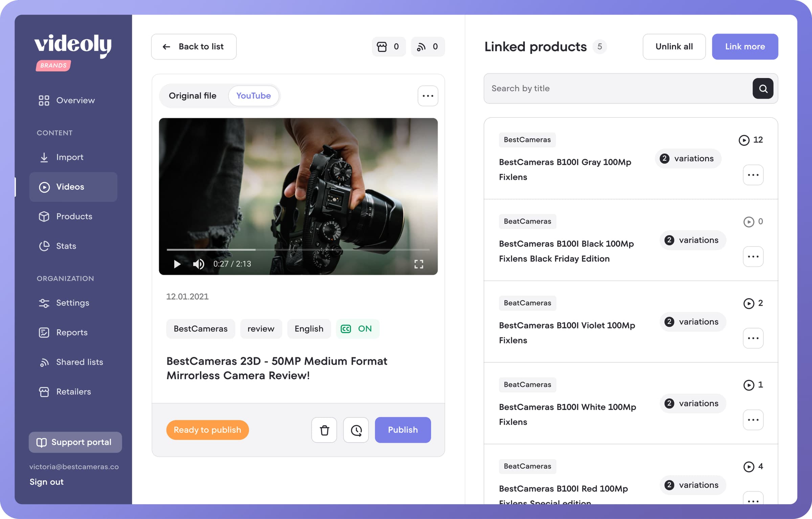The height and width of the screenshot is (519, 812).
Task: Go to the Import section
Action: pos(61,157)
